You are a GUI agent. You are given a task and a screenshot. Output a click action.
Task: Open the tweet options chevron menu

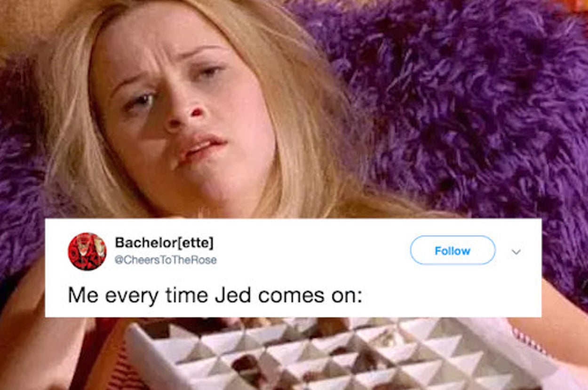pyautogui.click(x=516, y=252)
